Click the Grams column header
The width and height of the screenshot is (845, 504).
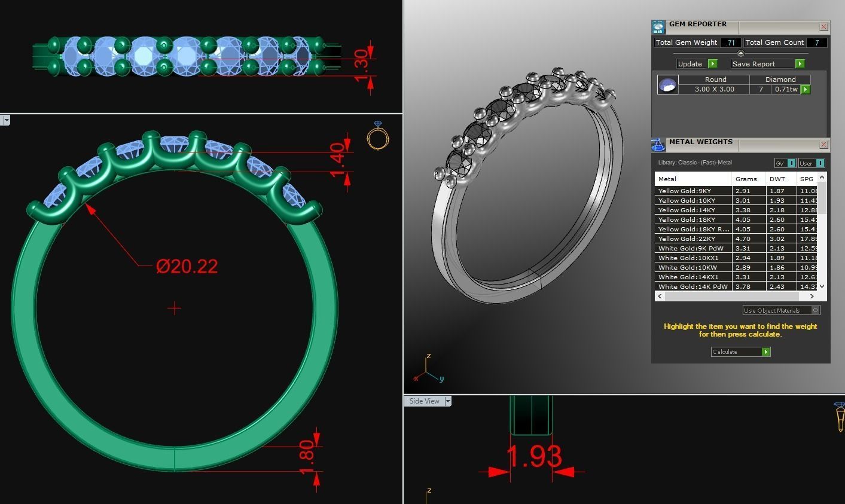click(x=749, y=179)
